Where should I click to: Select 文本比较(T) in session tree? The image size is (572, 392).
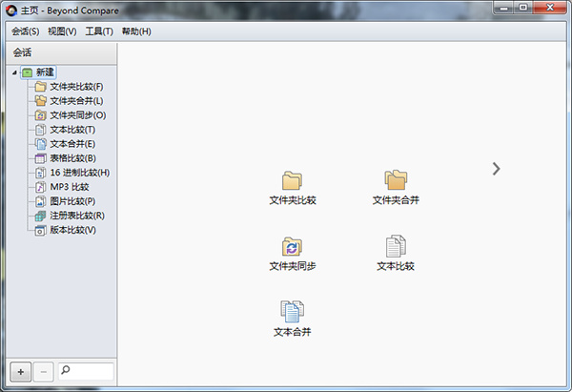click(x=72, y=130)
